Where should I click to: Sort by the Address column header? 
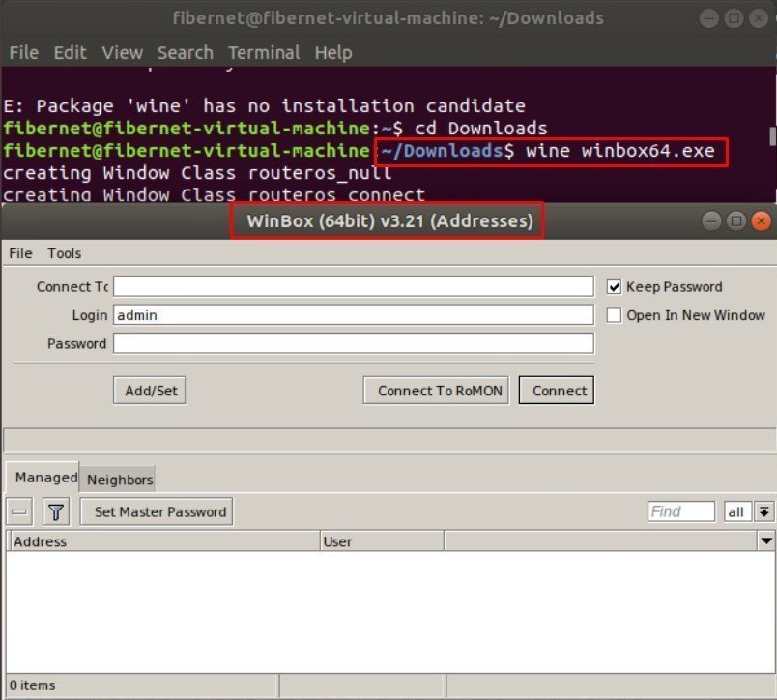coord(163,540)
